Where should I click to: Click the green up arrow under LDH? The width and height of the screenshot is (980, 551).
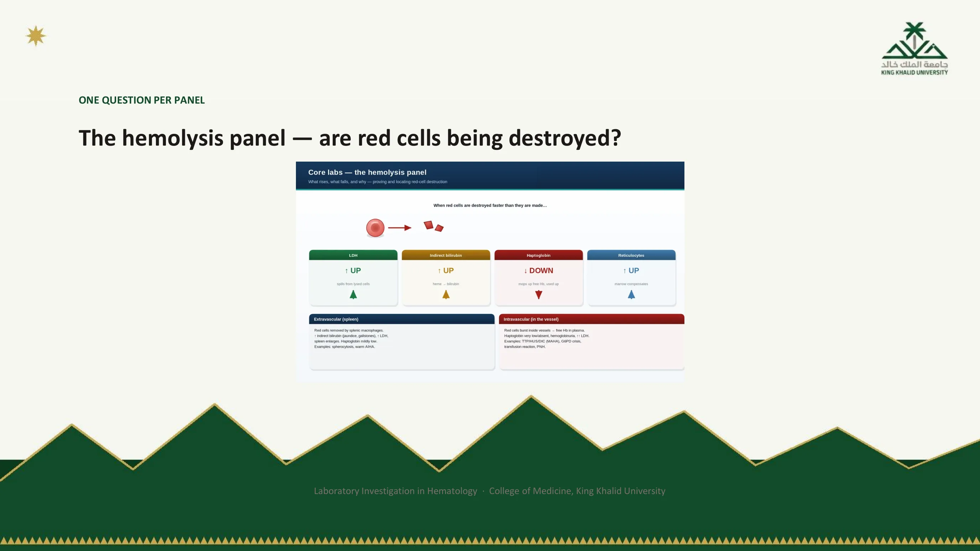pyautogui.click(x=353, y=295)
